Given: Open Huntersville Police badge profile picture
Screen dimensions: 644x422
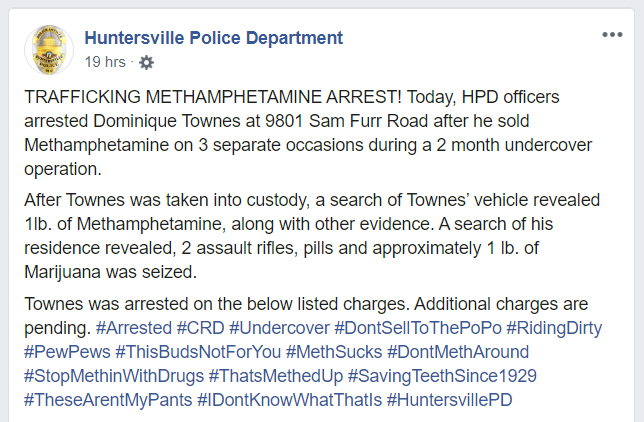Looking at the screenshot, I should pyautogui.click(x=49, y=50).
